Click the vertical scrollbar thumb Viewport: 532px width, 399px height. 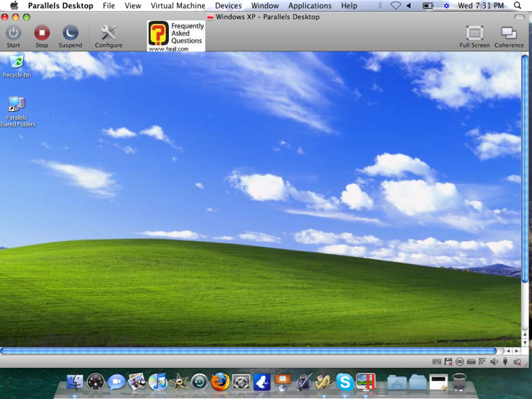coord(525,168)
